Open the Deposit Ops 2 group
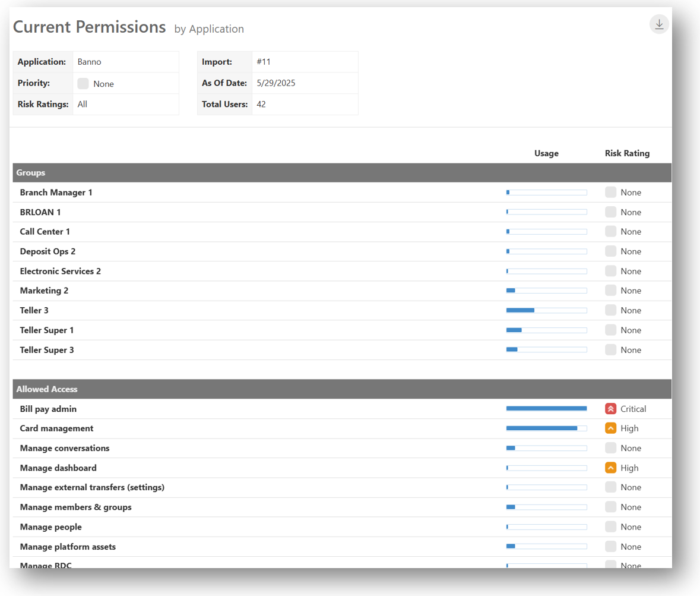This screenshot has height=596, width=700. coord(47,251)
